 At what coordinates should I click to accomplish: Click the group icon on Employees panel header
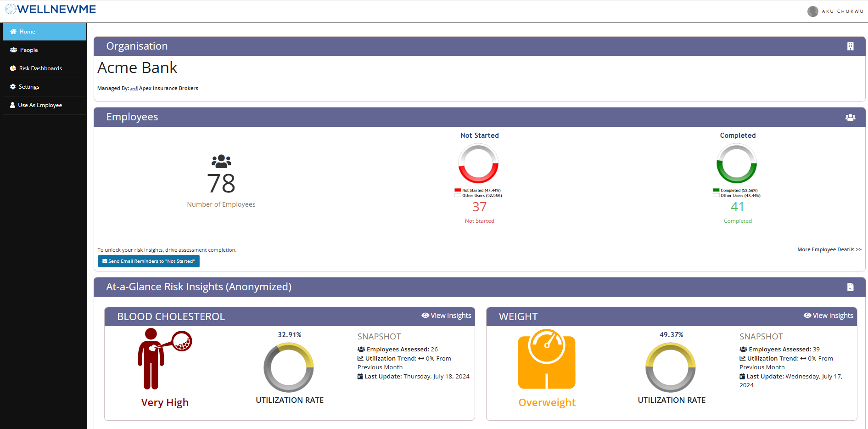pos(851,117)
